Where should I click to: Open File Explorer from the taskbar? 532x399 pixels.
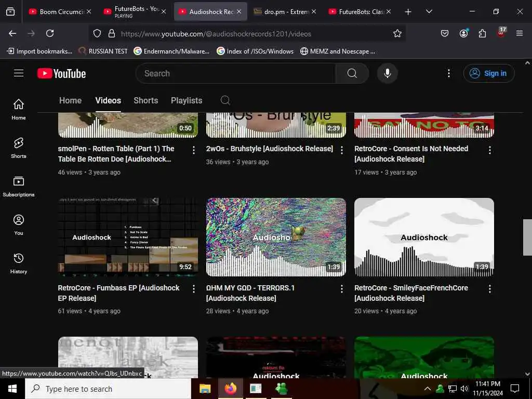[205, 389]
